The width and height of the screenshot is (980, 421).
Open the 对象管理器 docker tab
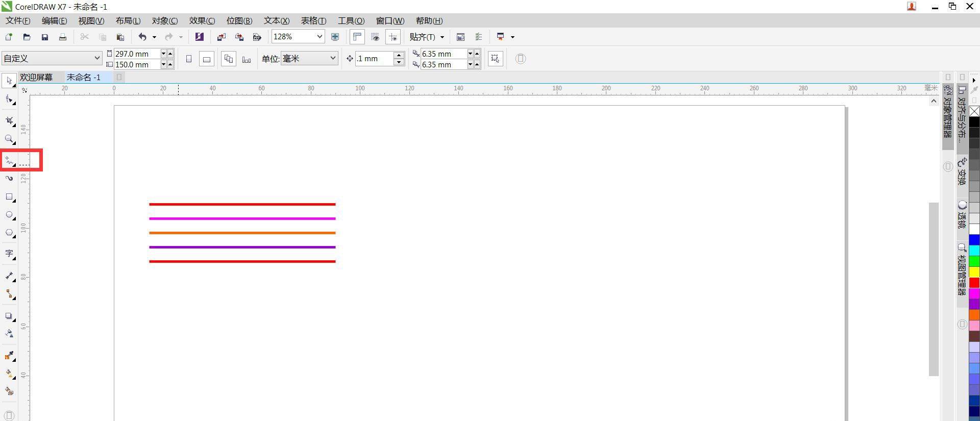click(x=948, y=111)
